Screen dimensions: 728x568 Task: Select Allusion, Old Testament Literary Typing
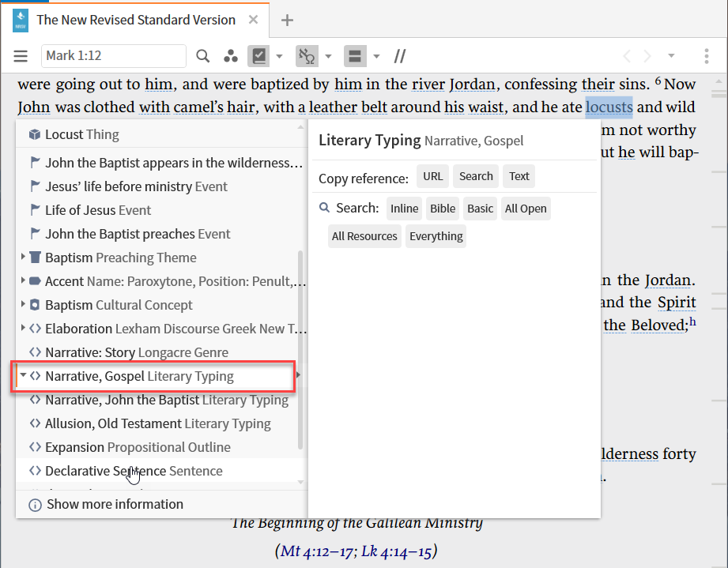pos(160,423)
